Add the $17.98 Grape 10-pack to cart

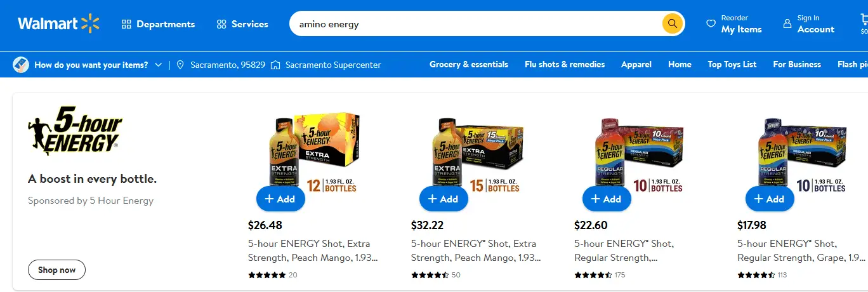[x=770, y=199]
